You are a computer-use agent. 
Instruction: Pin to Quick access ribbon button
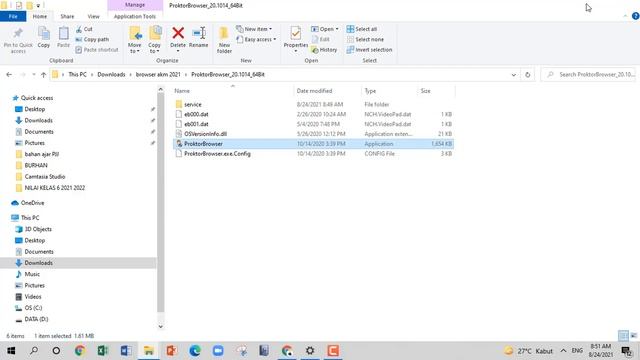click(x=18, y=40)
